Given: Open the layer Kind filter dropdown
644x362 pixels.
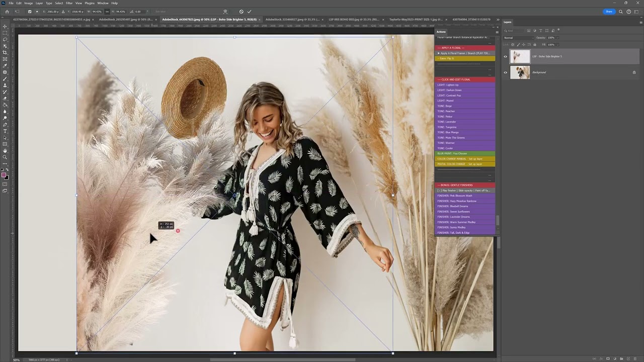Looking at the screenshot, I should pos(515,31).
